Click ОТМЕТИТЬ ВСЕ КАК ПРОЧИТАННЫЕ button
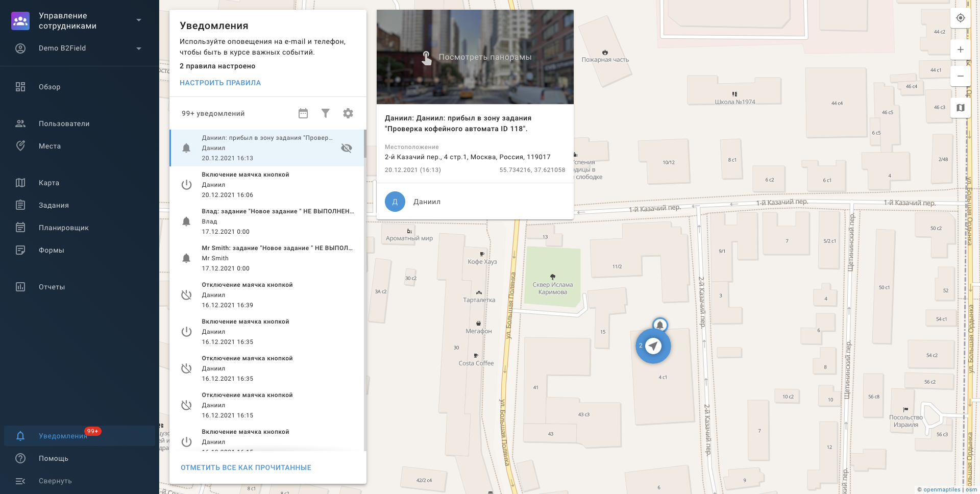The height and width of the screenshot is (494, 980). click(246, 467)
